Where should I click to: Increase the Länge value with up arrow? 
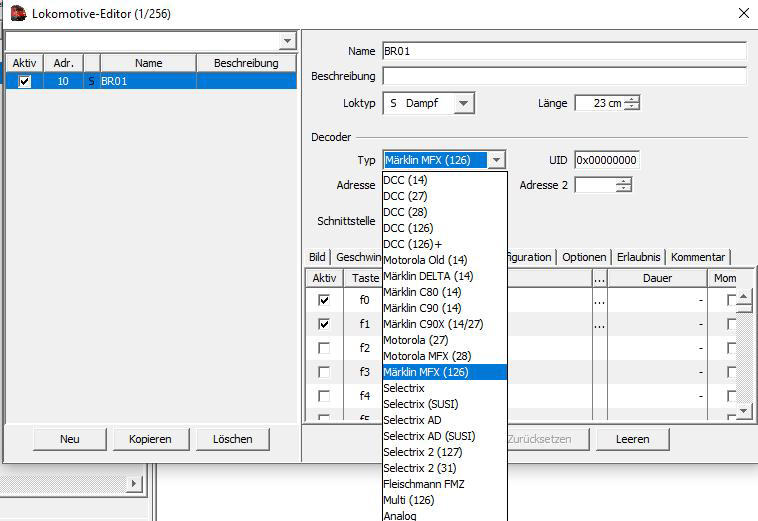pyautogui.click(x=631, y=99)
